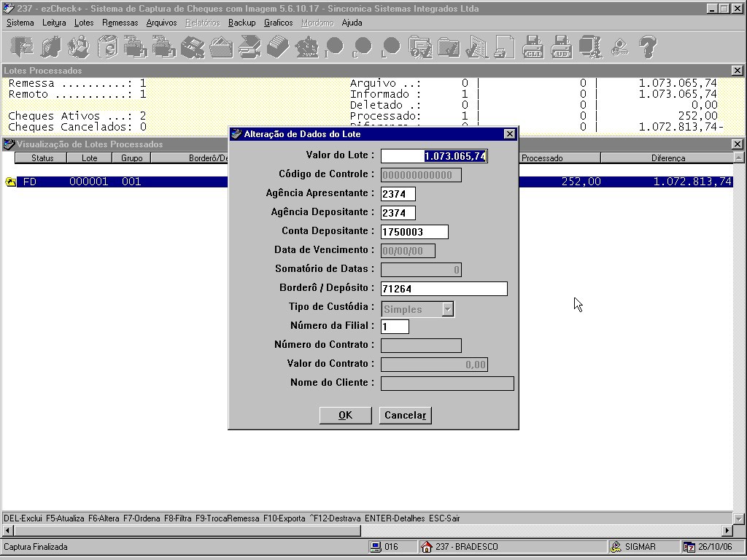This screenshot has height=560, width=747.
Task: Click the UD printer toolbar icon
Action: pyautogui.click(x=562, y=47)
